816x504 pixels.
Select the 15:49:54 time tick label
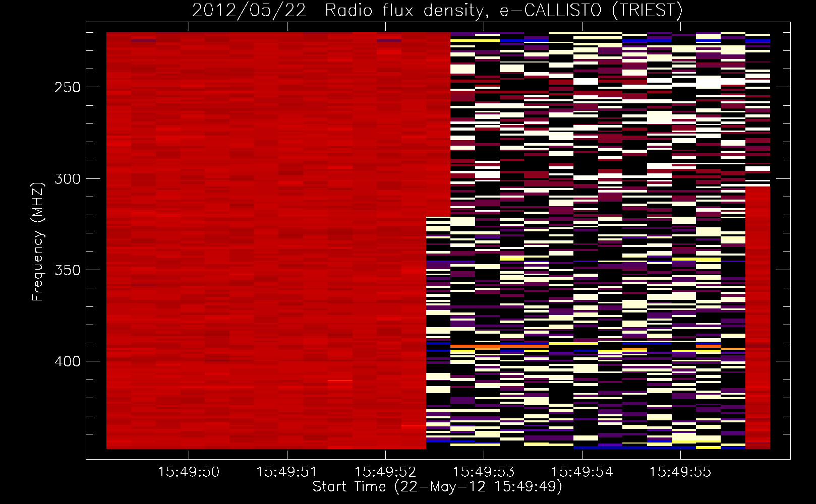[582, 472]
